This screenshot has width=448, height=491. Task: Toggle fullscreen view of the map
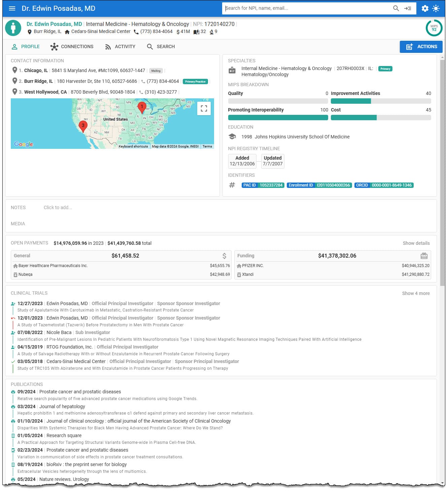pyautogui.click(x=204, y=108)
